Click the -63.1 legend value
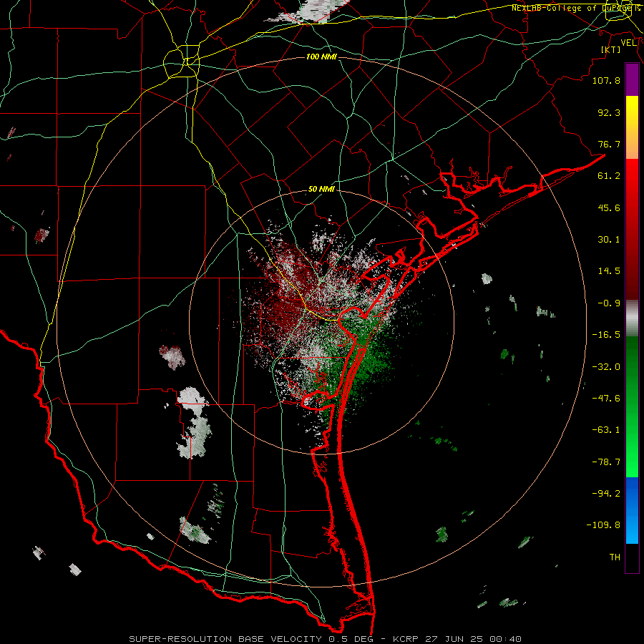This screenshot has height=644, width=644. click(x=606, y=430)
